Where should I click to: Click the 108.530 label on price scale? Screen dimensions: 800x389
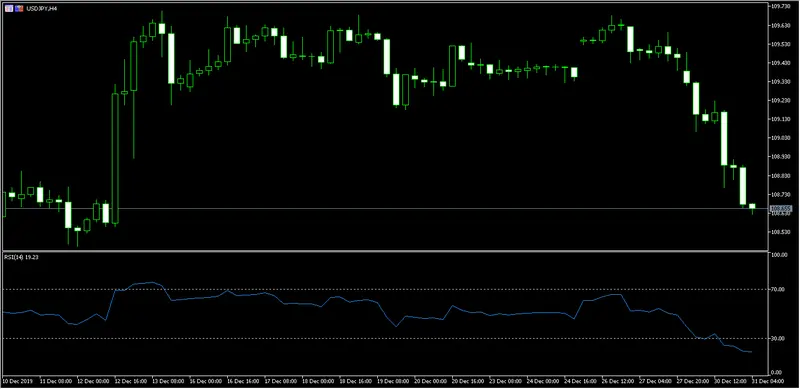click(x=780, y=232)
